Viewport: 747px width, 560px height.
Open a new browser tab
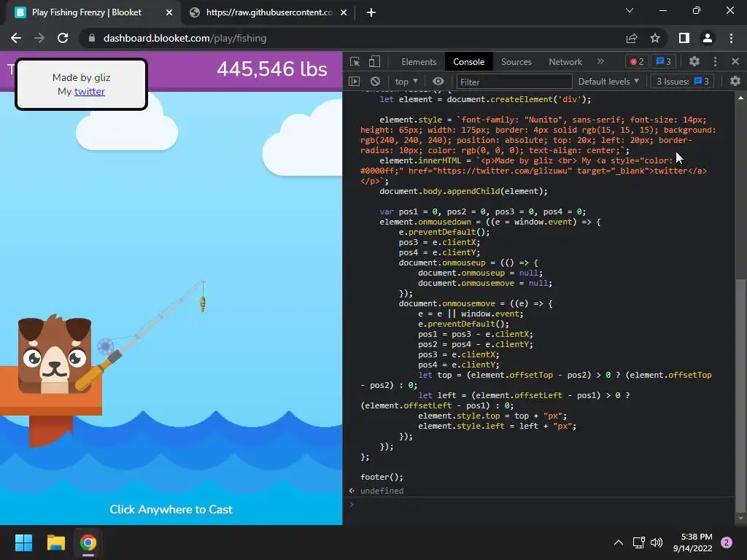(x=371, y=12)
